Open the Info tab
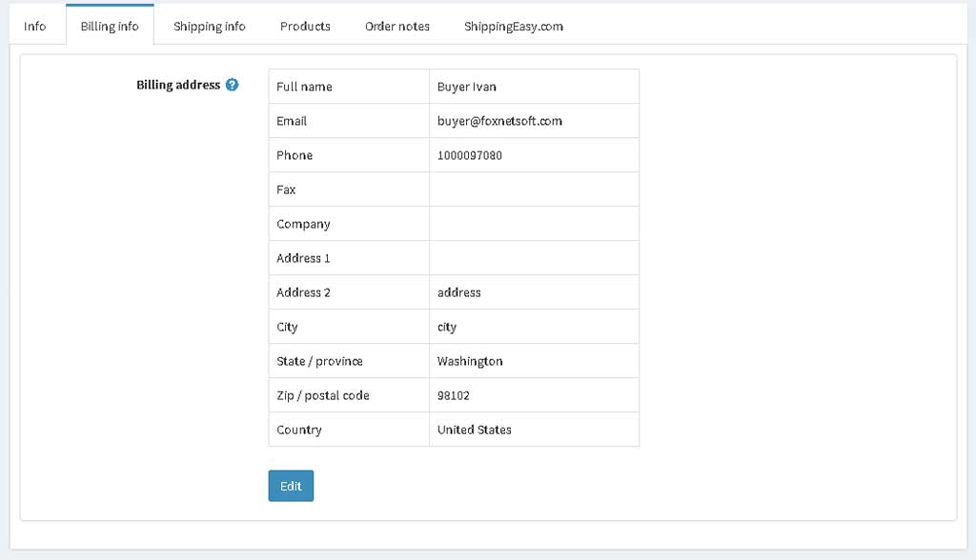 [35, 26]
